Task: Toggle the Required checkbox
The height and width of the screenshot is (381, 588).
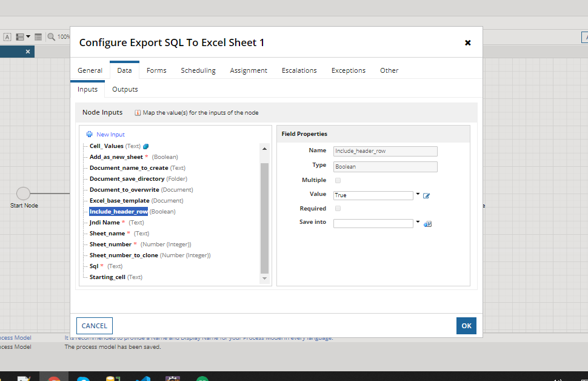Action: (338, 208)
